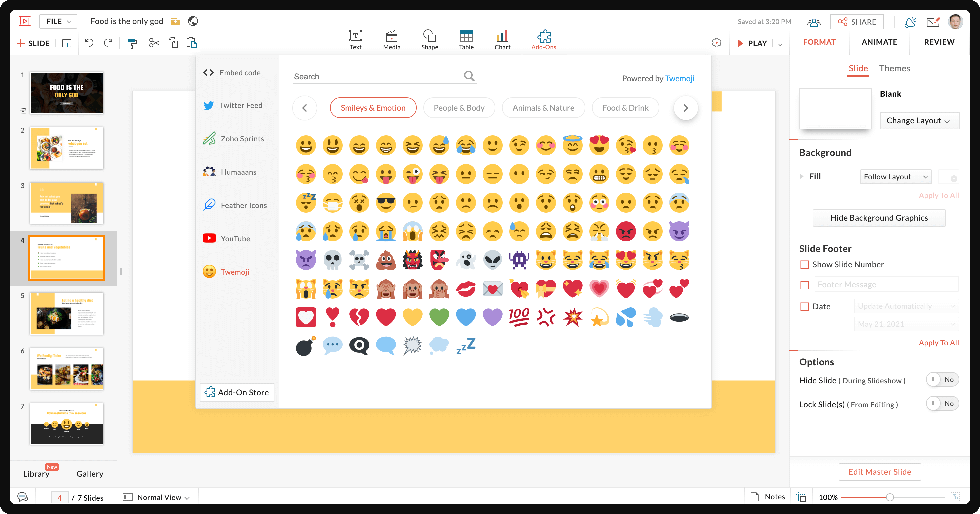The width and height of the screenshot is (980, 514).
Task: Click Hide Background Graphics button
Action: (879, 218)
